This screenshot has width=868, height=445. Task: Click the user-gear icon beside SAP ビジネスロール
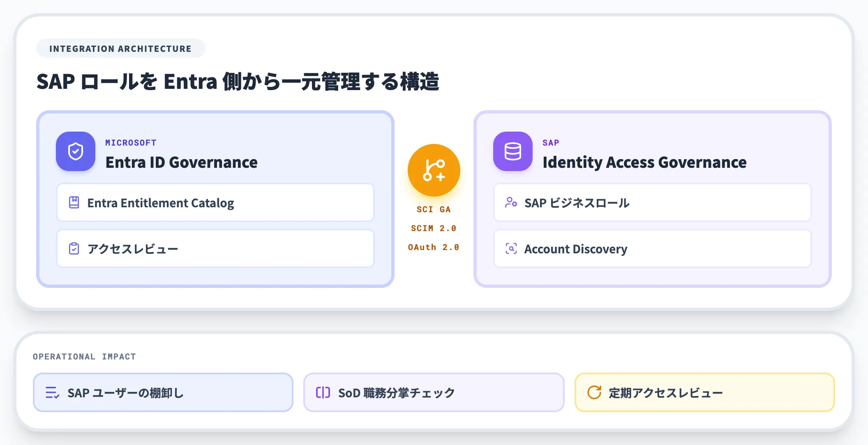click(511, 202)
